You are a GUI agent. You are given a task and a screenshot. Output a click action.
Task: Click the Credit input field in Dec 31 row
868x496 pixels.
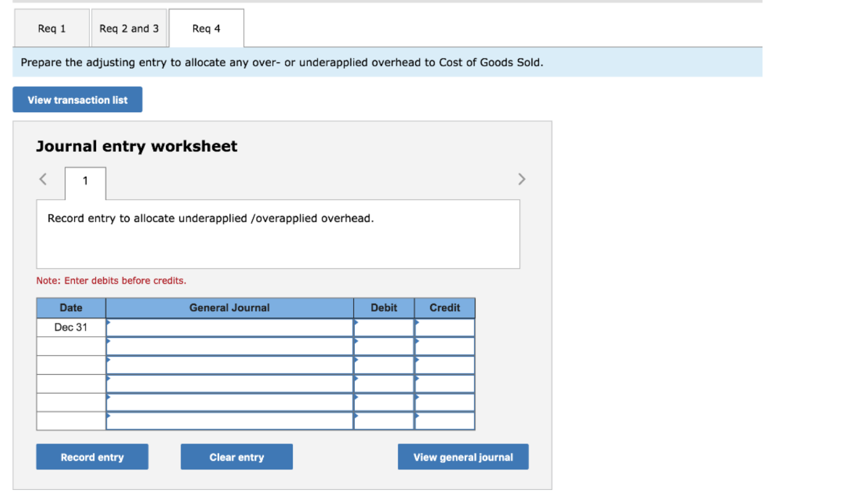[x=445, y=327]
